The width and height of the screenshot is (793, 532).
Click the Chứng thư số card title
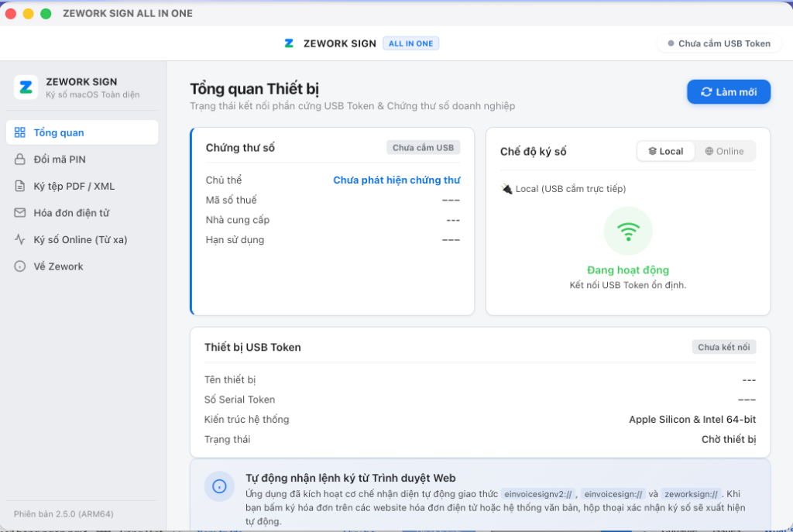(240, 148)
